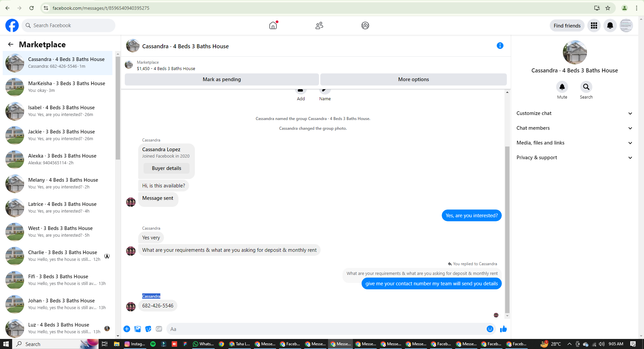The width and height of the screenshot is (644, 349).
Task: Open Task View on the taskbar
Action: point(105,344)
